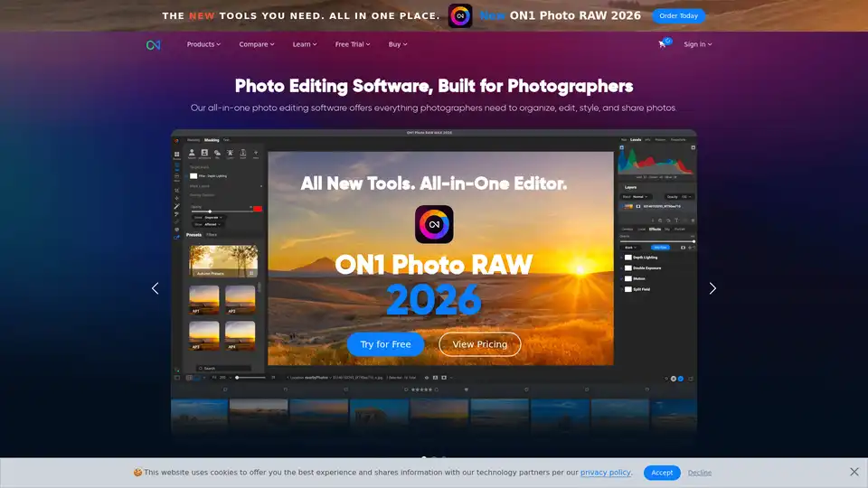Advance to the next carousel slide
Image resolution: width=868 pixels, height=488 pixels.
tap(712, 288)
